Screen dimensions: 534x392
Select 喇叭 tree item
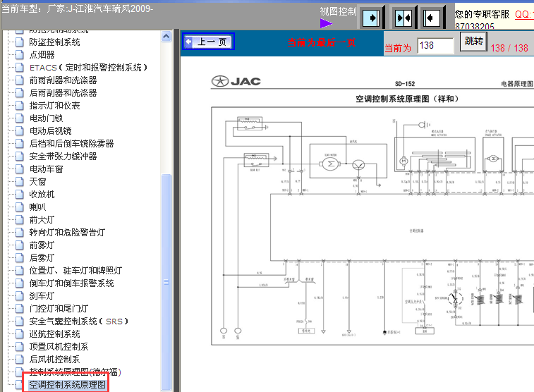click(x=37, y=207)
